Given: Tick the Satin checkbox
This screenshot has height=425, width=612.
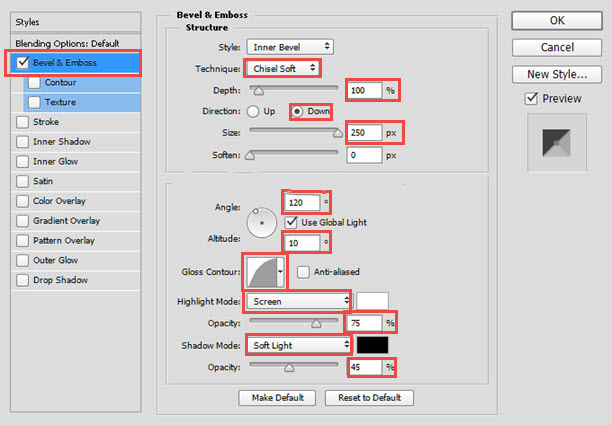Looking at the screenshot, I should click(x=23, y=181).
